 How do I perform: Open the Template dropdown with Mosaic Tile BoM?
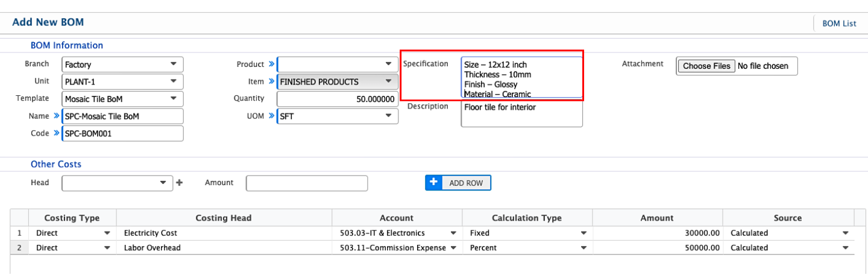click(x=122, y=98)
